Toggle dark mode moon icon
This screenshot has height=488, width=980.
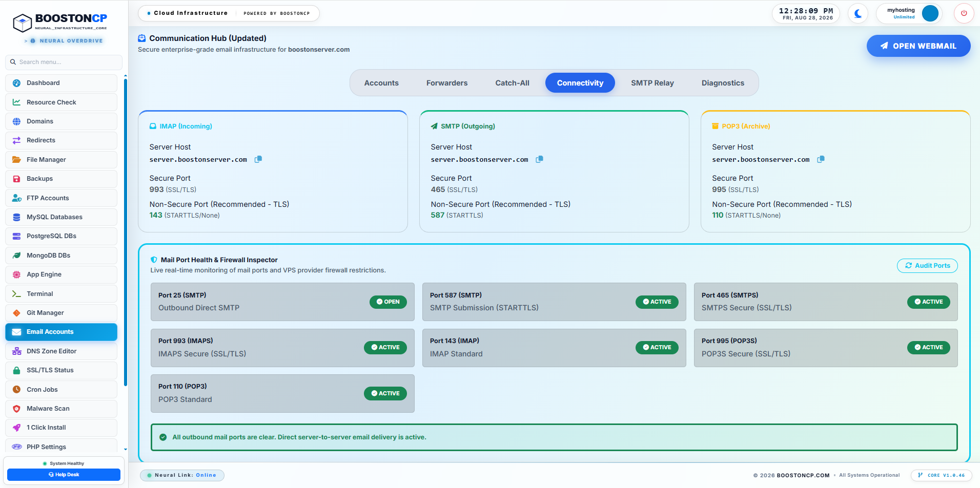(x=858, y=13)
